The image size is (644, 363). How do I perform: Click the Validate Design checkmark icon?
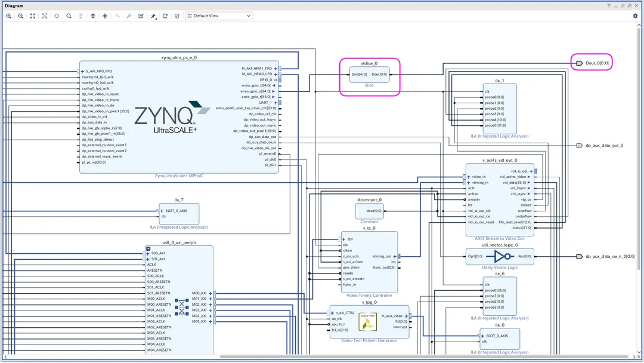coord(141,16)
